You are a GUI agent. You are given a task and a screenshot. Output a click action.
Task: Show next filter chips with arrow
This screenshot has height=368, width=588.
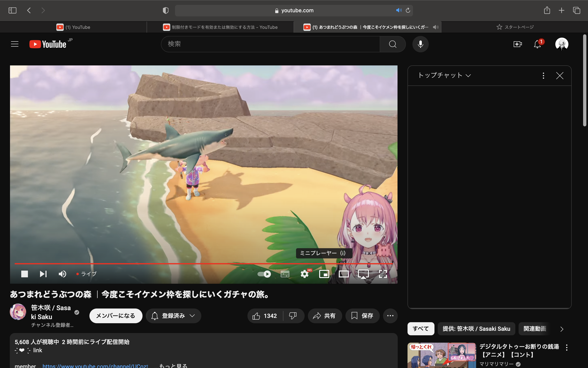point(562,329)
